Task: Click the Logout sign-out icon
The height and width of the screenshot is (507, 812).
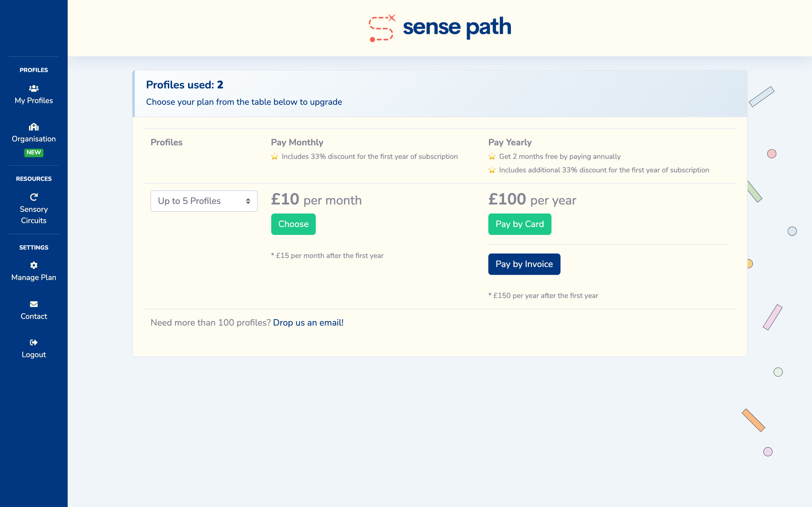Action: [34, 342]
